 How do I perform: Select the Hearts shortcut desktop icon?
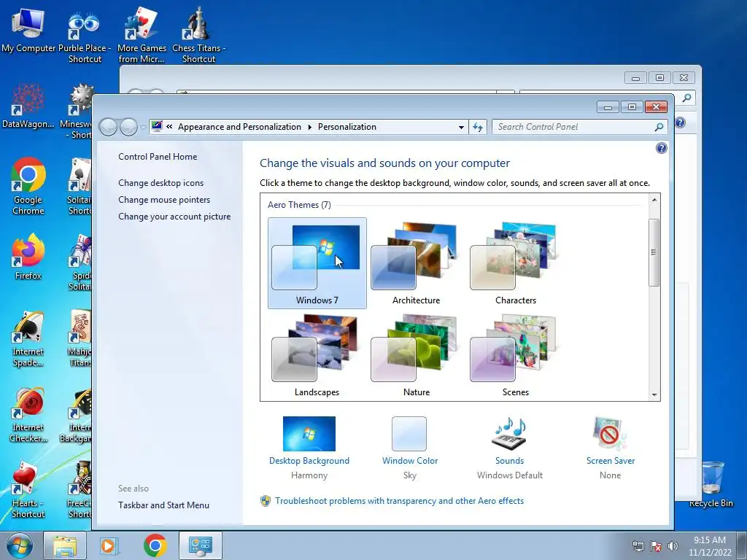[28, 491]
